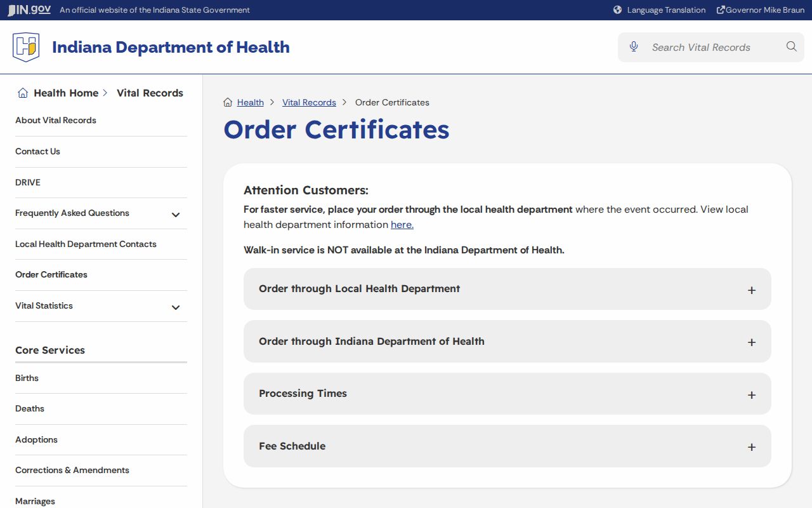The width and height of the screenshot is (812, 508).
Task: Open Deaths under Core Services
Action: click(x=30, y=408)
